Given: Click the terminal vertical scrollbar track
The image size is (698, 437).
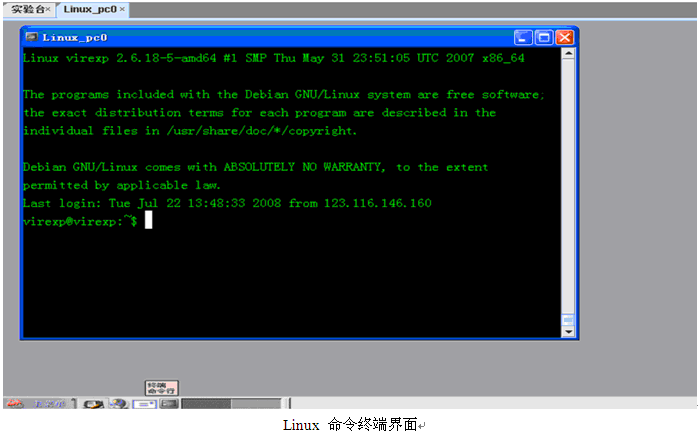Looking at the screenshot, I should coord(568,187).
